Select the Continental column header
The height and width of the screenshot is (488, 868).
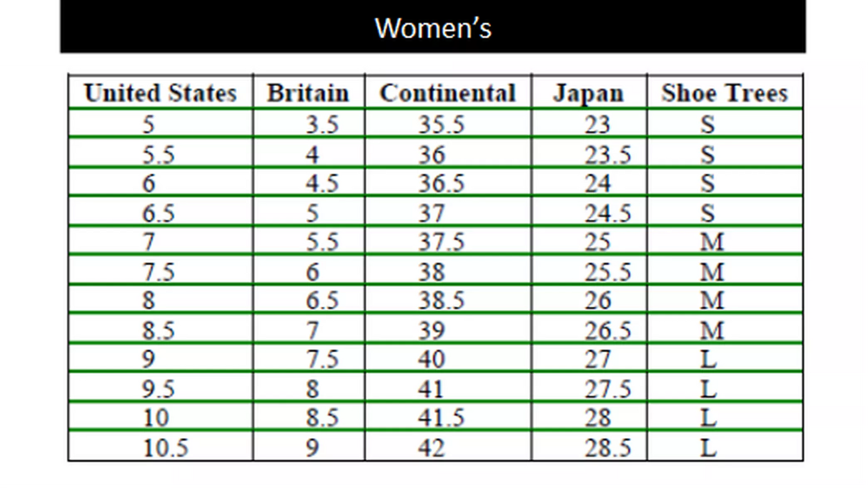(448, 93)
